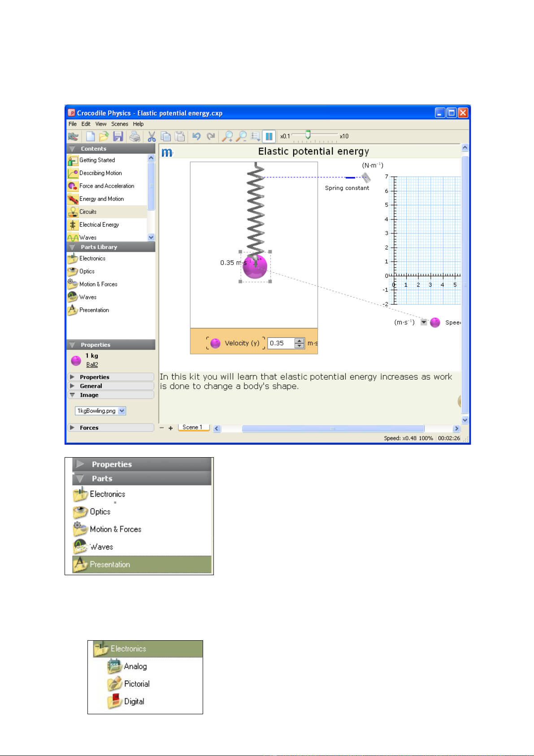
Task: Open the Scenes menu
Action: (x=119, y=124)
